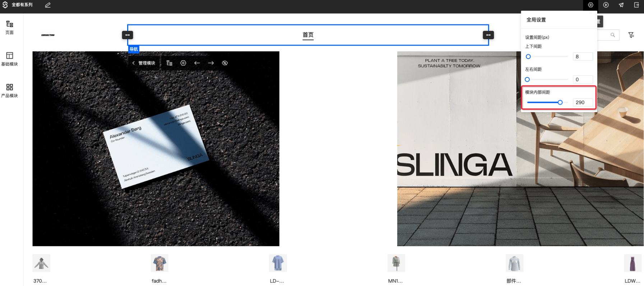
Task: Click the filter icon beside search box
Action: coord(631,35)
